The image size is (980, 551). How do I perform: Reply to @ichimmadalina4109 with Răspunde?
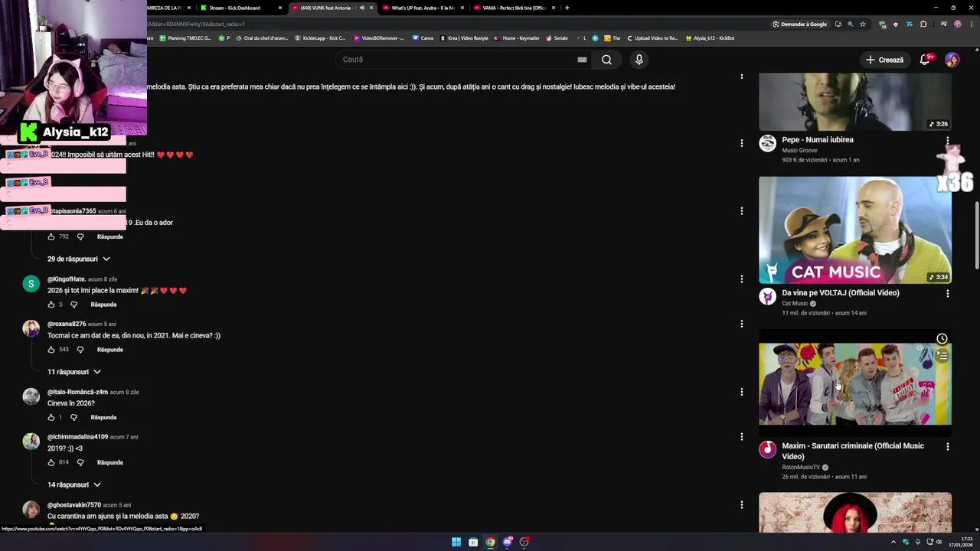109,462
